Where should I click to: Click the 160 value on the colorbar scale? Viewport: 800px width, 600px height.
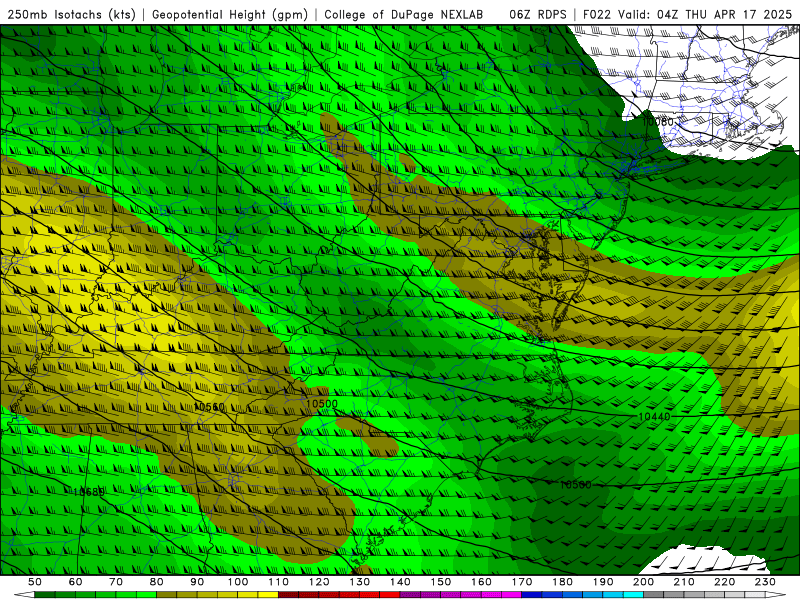tap(481, 582)
